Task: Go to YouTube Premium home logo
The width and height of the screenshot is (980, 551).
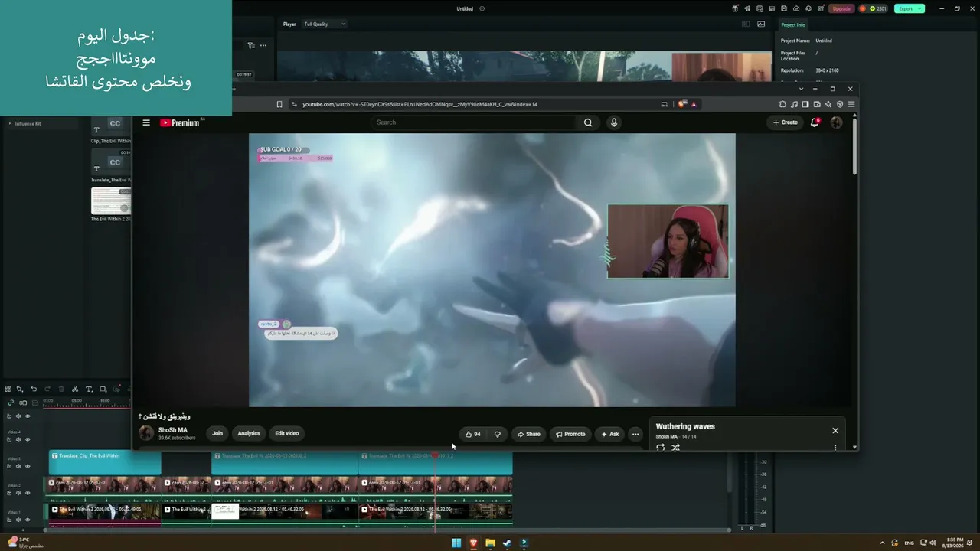Action: (180, 122)
